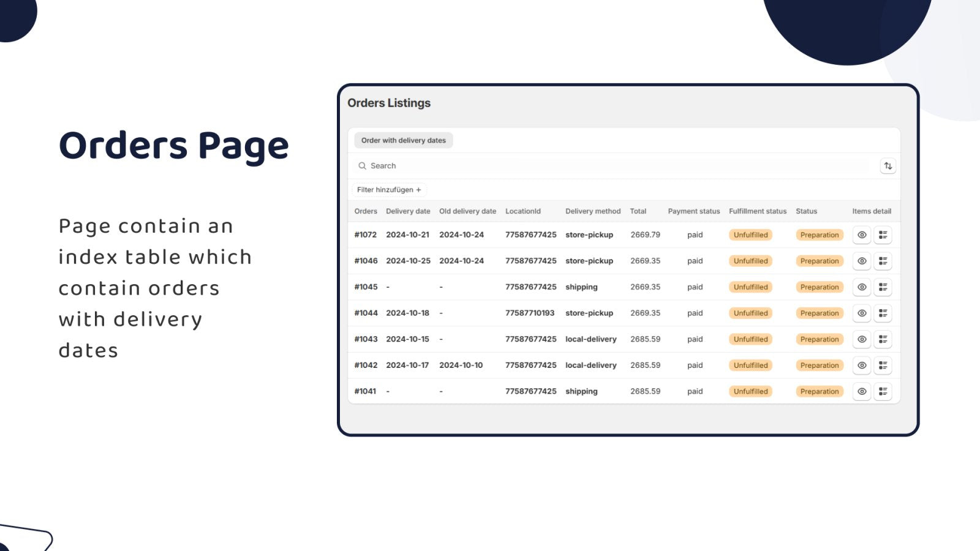
Task: Click the Orders Listings heading
Action: click(389, 103)
